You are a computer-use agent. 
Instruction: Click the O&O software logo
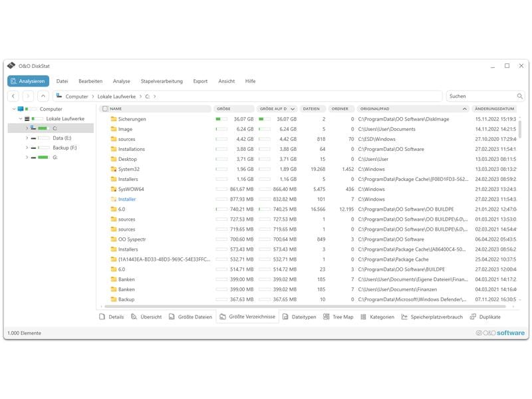click(x=500, y=333)
